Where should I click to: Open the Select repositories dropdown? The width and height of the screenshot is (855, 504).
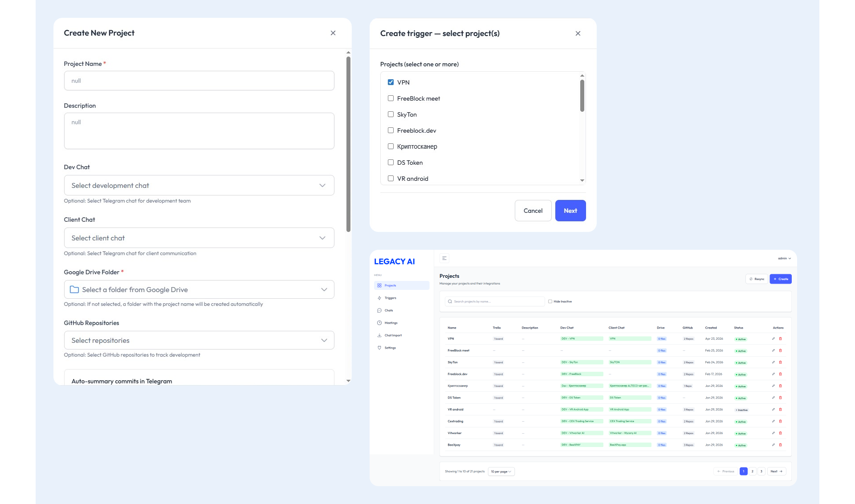(x=199, y=340)
